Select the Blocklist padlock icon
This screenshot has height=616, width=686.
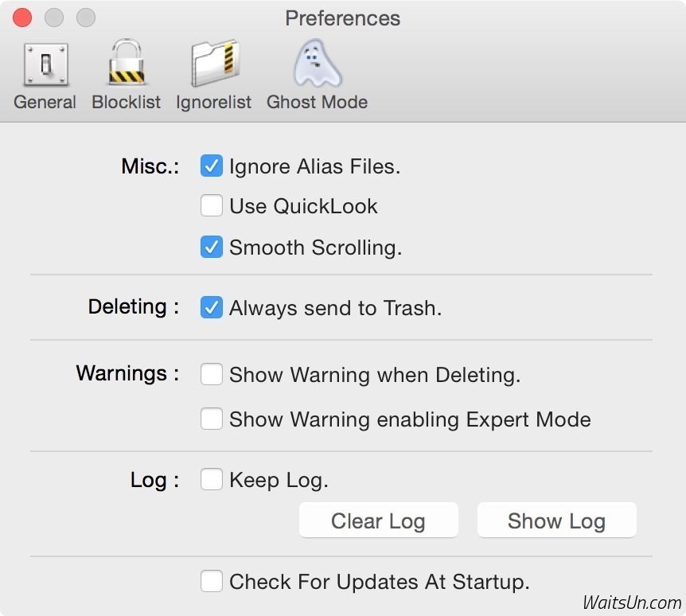click(126, 65)
